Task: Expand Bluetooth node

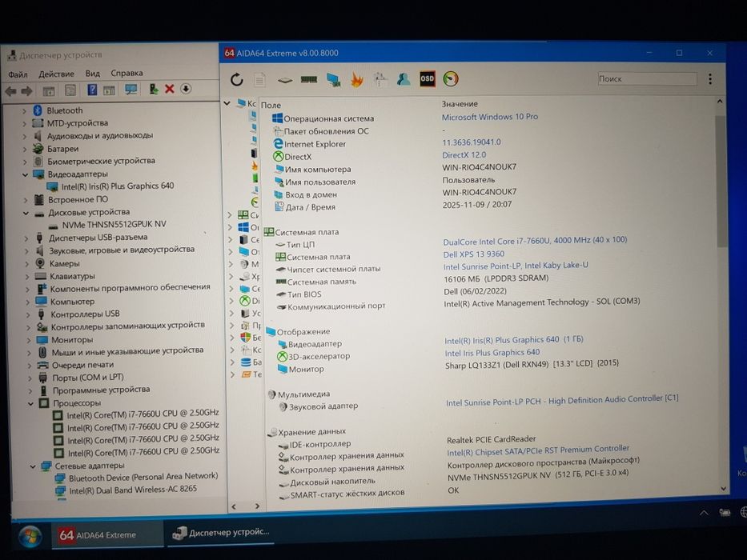Action: click(x=24, y=111)
